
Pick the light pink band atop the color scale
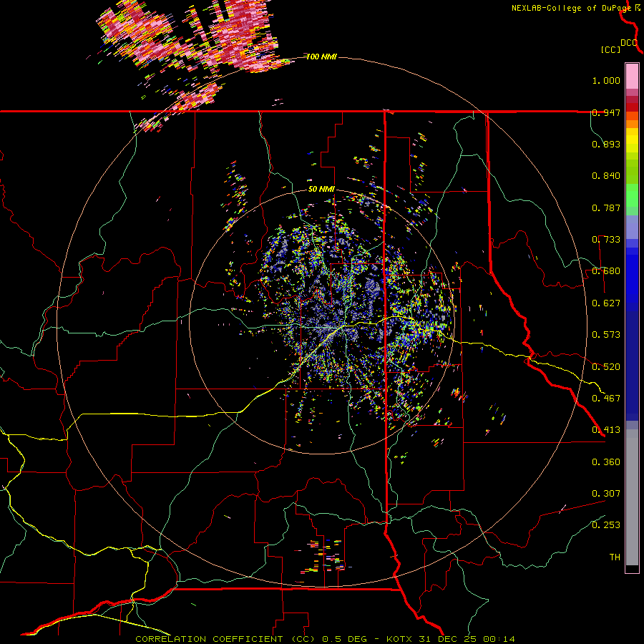pos(632,77)
